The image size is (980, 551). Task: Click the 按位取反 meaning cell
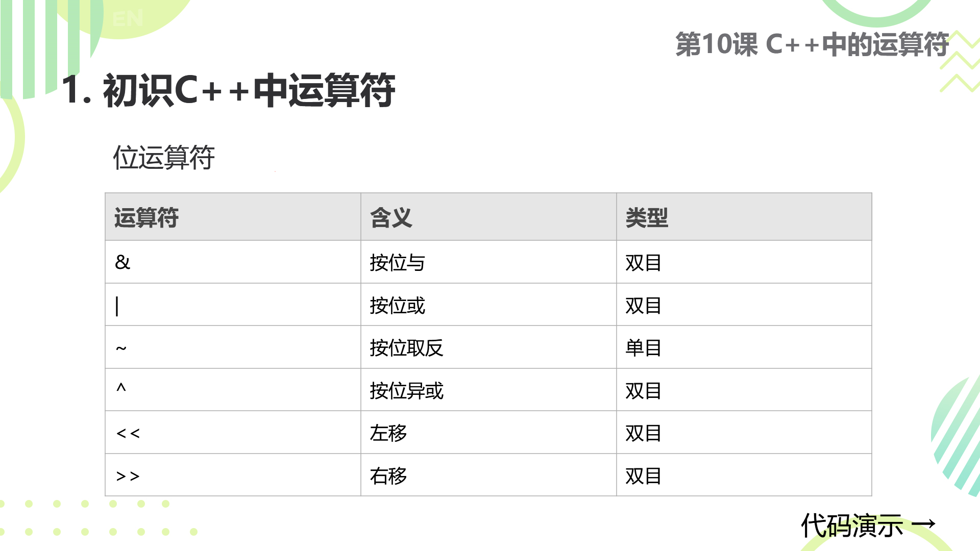click(x=488, y=347)
